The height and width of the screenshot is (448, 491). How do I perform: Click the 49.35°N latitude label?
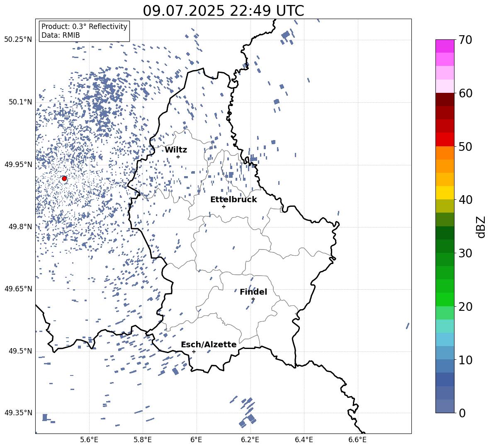[18, 413]
